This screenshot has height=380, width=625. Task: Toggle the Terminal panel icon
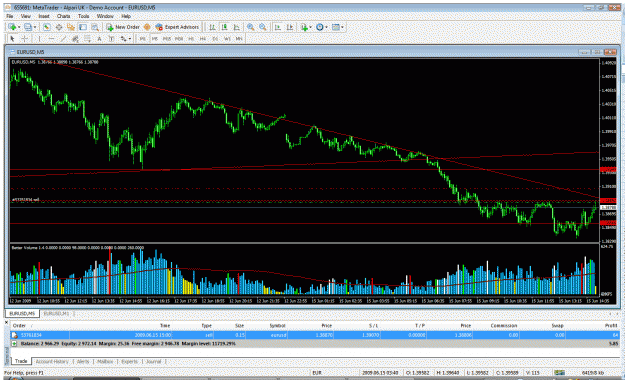(83, 27)
